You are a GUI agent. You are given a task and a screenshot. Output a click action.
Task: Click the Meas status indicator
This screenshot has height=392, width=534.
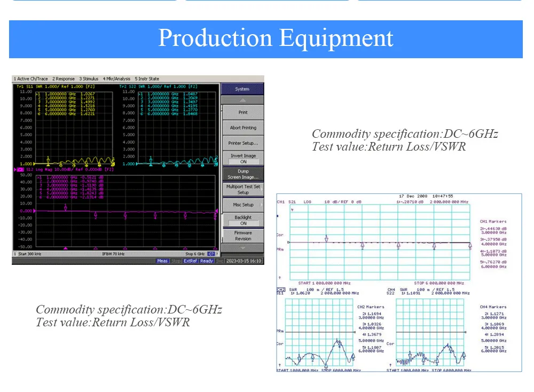[162, 261]
